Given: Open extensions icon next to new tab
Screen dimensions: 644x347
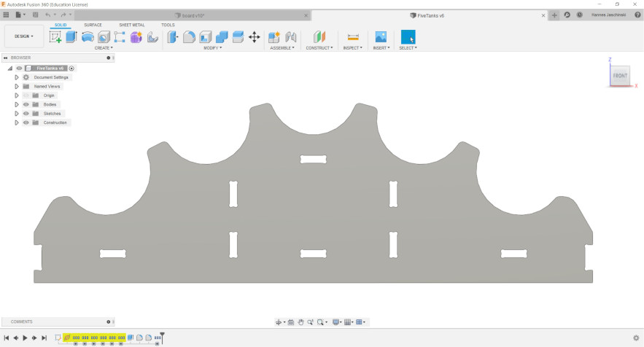Looking at the screenshot, I should coord(567,15).
